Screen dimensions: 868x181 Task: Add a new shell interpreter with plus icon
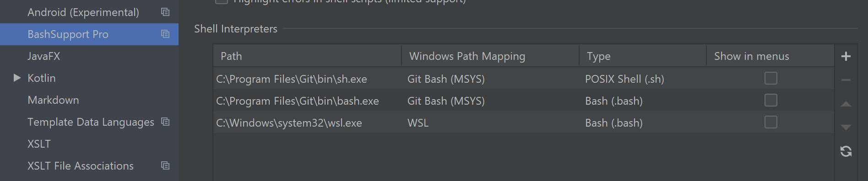[x=846, y=56]
